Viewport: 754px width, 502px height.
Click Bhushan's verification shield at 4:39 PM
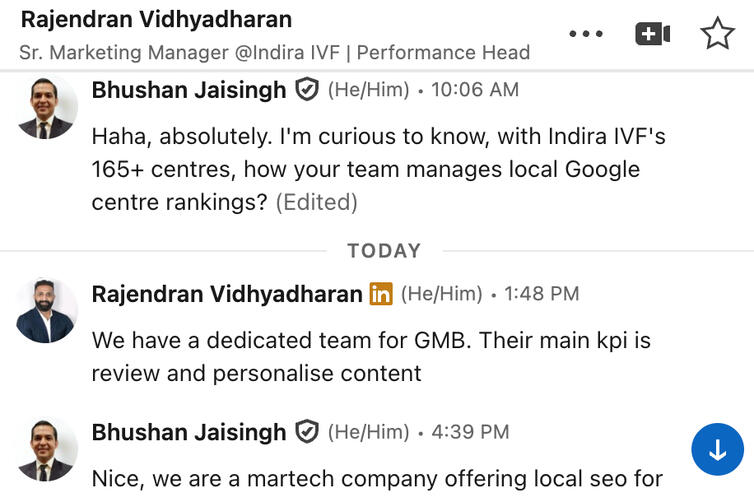pyautogui.click(x=307, y=432)
